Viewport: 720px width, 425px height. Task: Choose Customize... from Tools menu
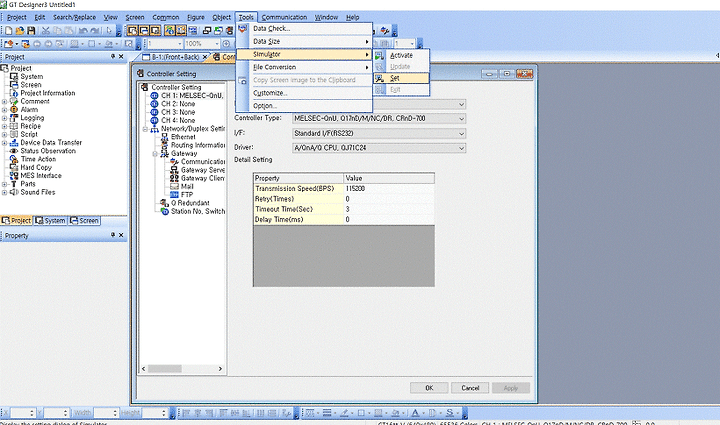click(304, 93)
